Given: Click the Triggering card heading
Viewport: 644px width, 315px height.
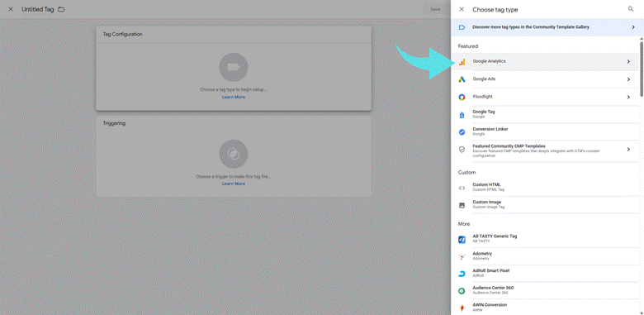Looking at the screenshot, I should coord(114,123).
